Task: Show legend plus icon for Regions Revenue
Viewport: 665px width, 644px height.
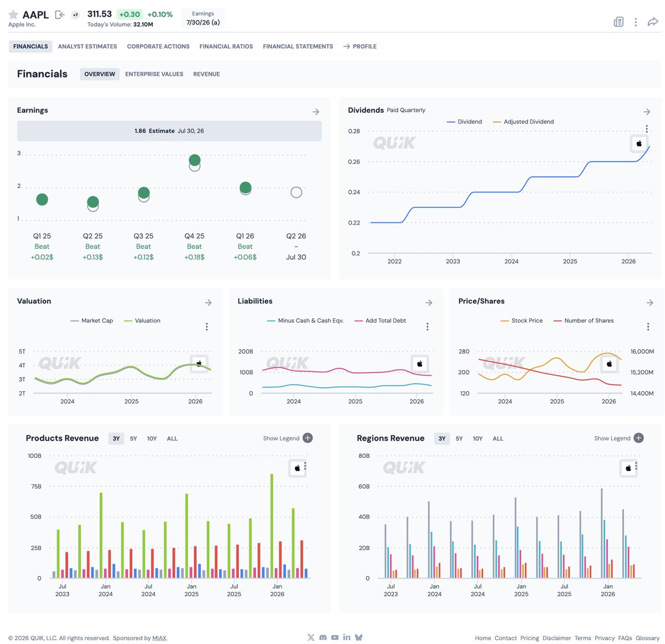Action: pos(638,438)
